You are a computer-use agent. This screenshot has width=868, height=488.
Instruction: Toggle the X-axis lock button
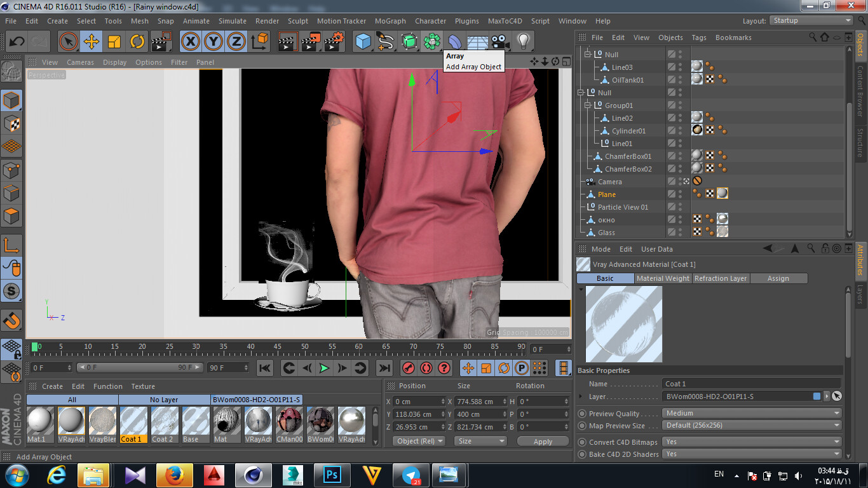coord(190,42)
